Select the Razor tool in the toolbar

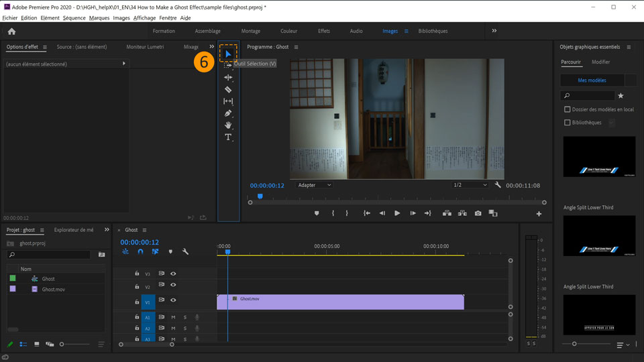(x=228, y=89)
